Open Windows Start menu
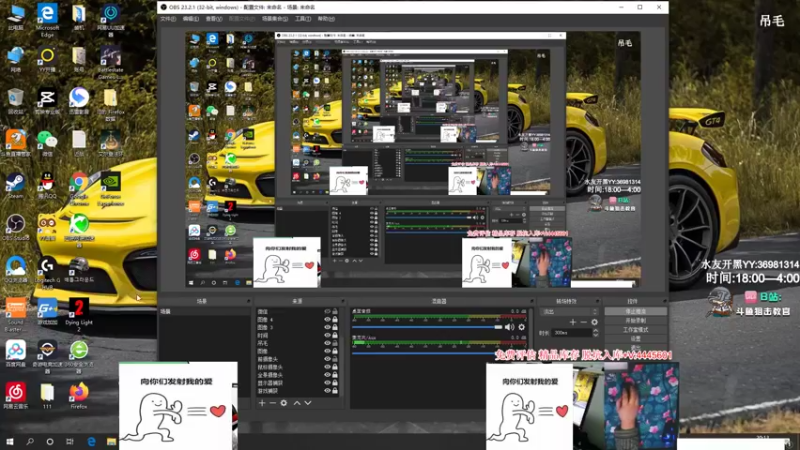This screenshot has width=800, height=450. pos(10,441)
